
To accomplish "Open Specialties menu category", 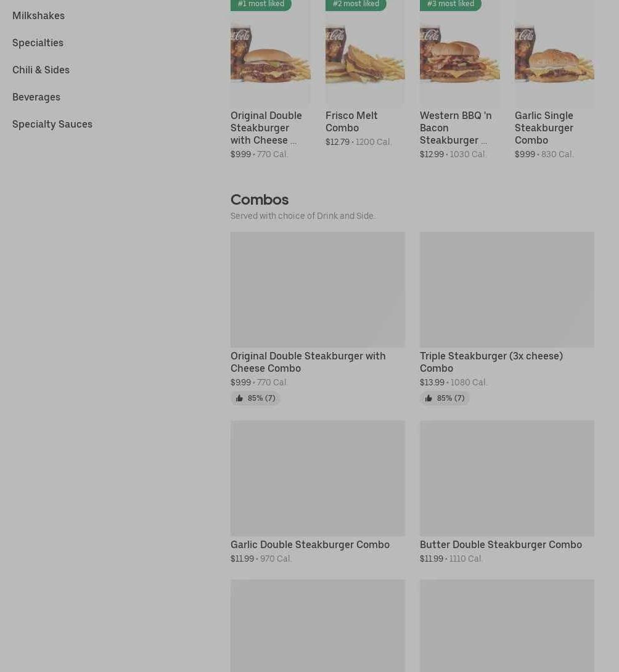I will tap(38, 43).
